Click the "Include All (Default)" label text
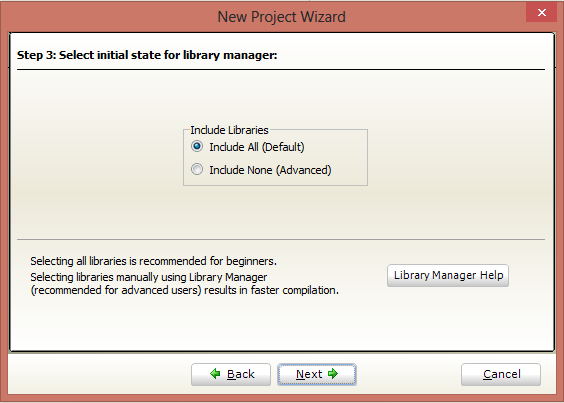Screen dimensions: 564x403 (257, 147)
